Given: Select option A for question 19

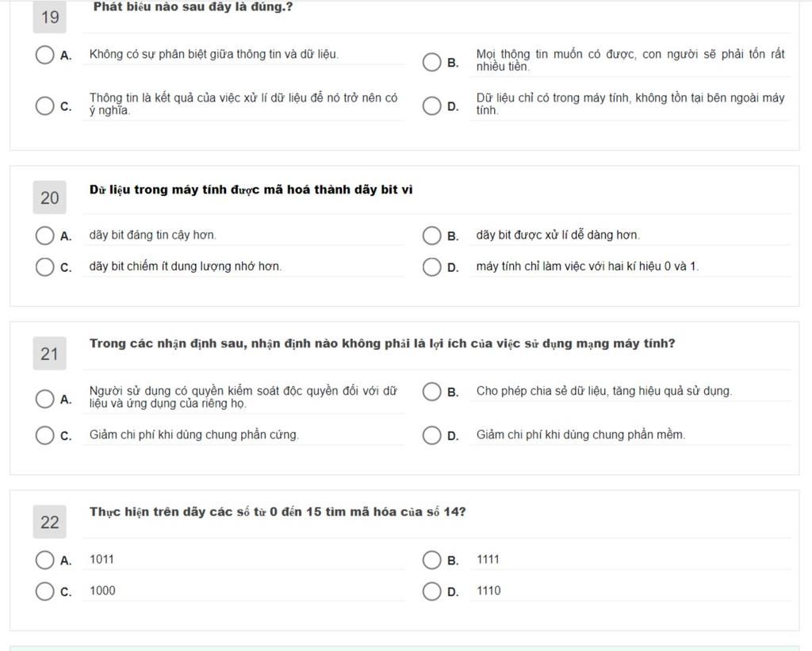Looking at the screenshot, I should (44, 55).
